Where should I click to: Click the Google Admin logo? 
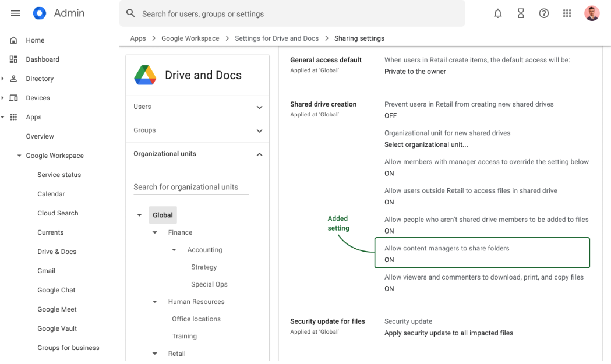pos(40,13)
